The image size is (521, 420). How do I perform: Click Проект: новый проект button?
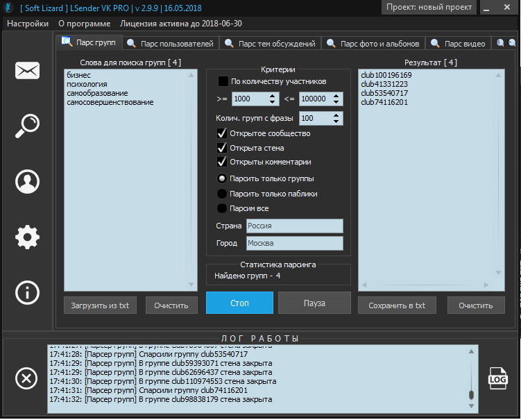point(429,7)
